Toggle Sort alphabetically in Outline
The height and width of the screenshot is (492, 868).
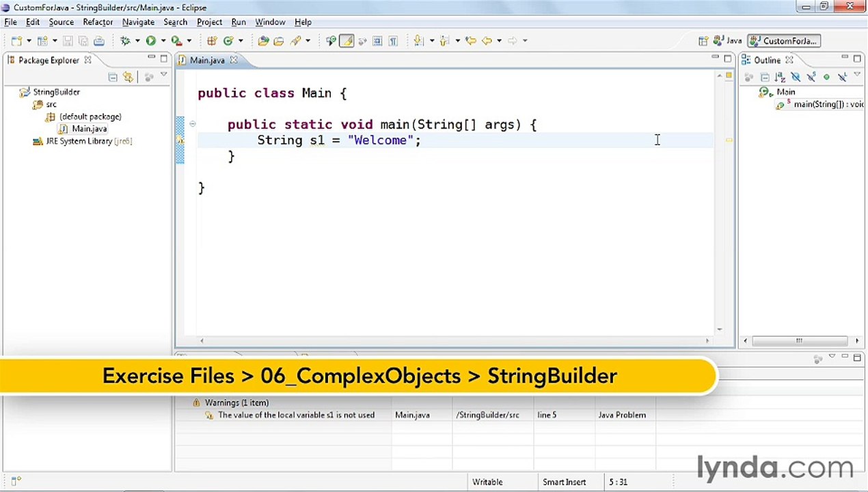tap(780, 77)
